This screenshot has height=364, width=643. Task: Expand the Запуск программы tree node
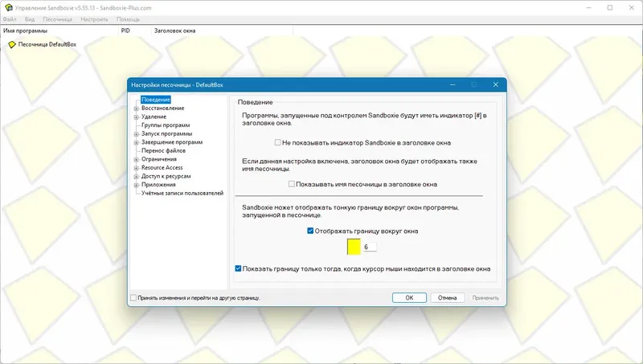point(136,134)
